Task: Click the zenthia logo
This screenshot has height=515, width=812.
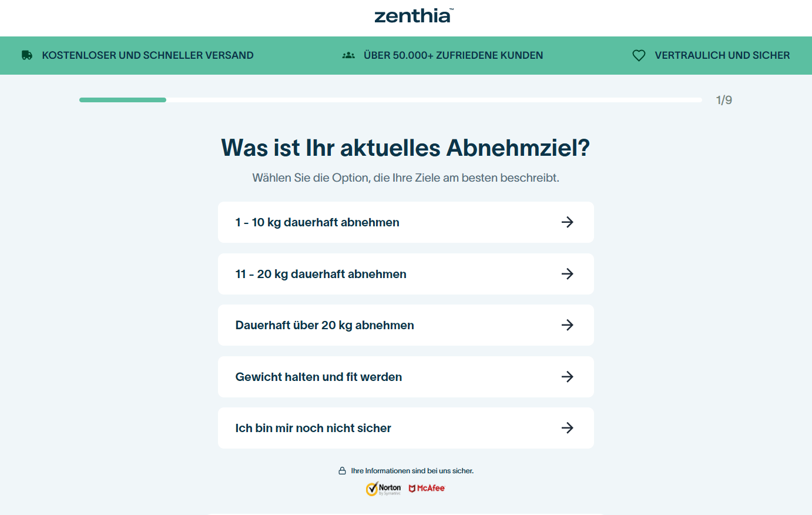Action: (x=413, y=16)
